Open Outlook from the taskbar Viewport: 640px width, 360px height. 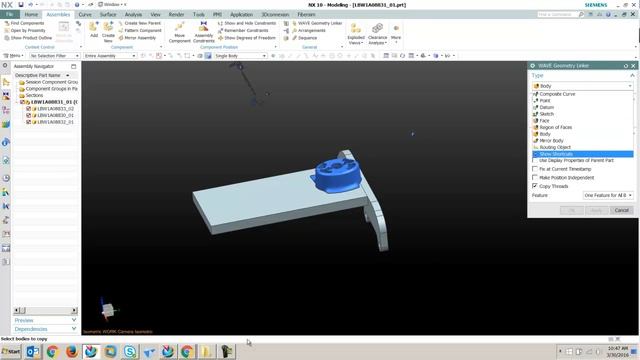33,351
